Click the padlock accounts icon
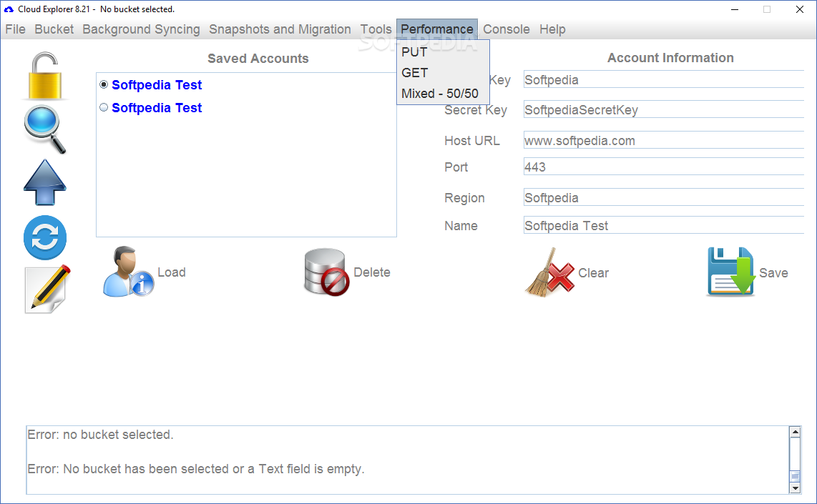 (x=45, y=76)
